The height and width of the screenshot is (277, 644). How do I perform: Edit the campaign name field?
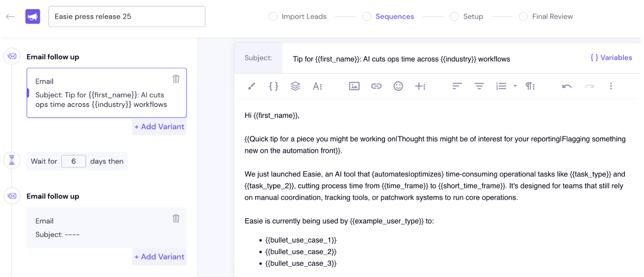pos(127,16)
